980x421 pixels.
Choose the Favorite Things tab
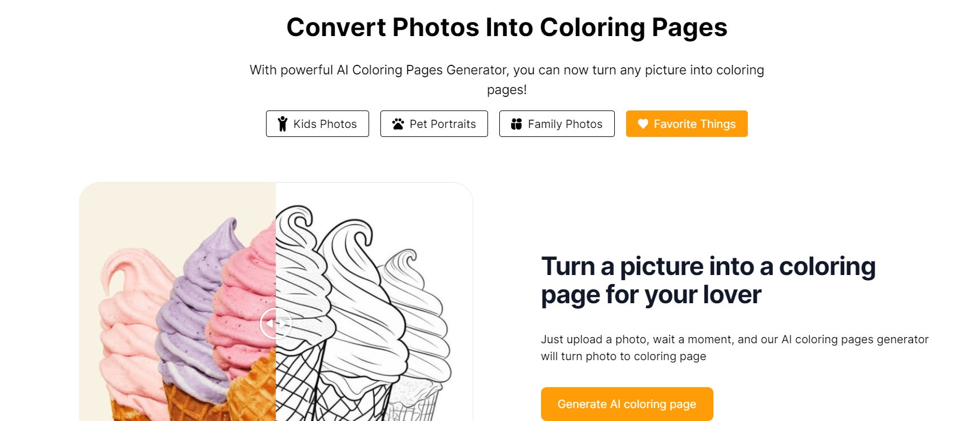[x=686, y=124]
